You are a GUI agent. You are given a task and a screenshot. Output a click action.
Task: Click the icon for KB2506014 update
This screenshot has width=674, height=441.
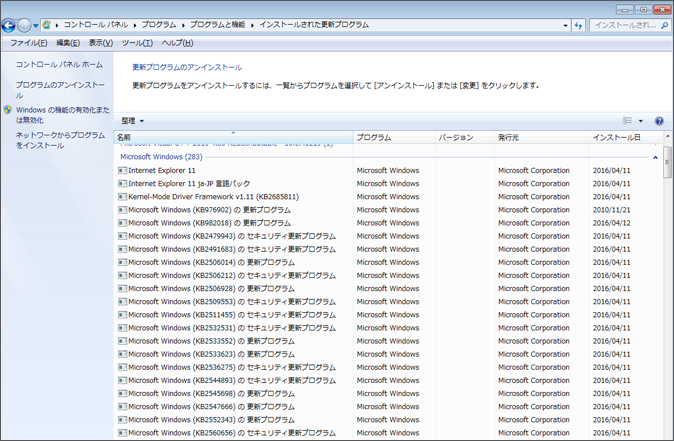tap(123, 263)
